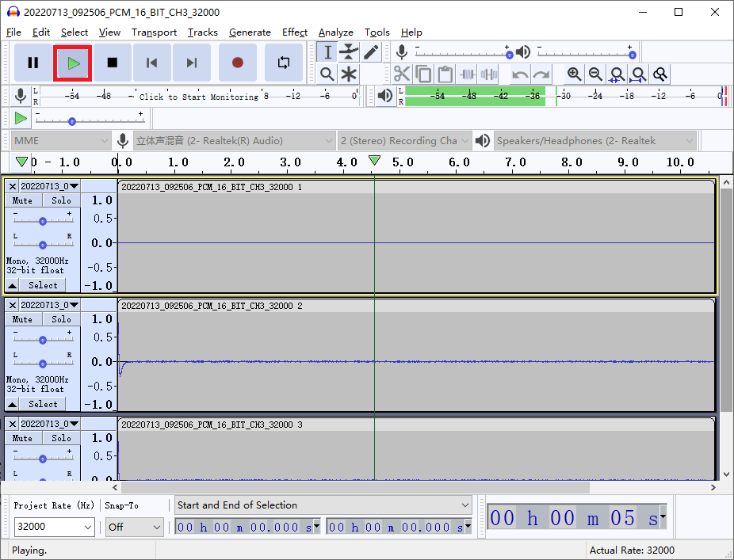Skip to Start of the project
The width and height of the screenshot is (734, 560).
click(152, 63)
